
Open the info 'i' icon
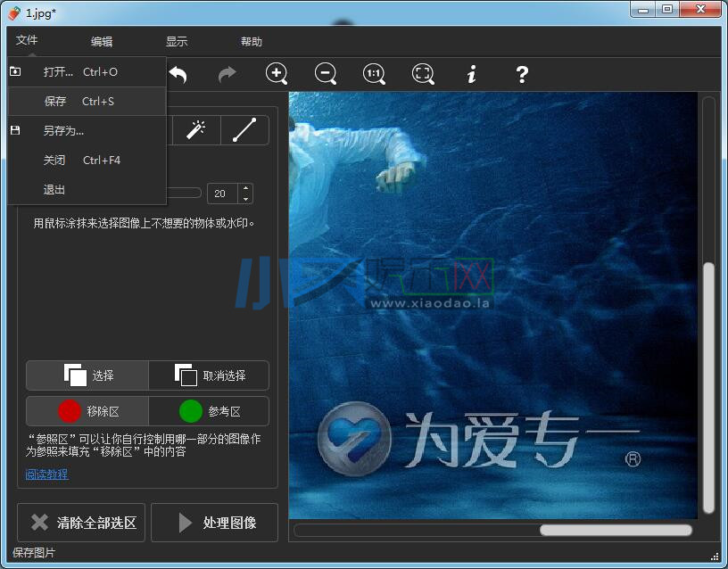pos(472,75)
